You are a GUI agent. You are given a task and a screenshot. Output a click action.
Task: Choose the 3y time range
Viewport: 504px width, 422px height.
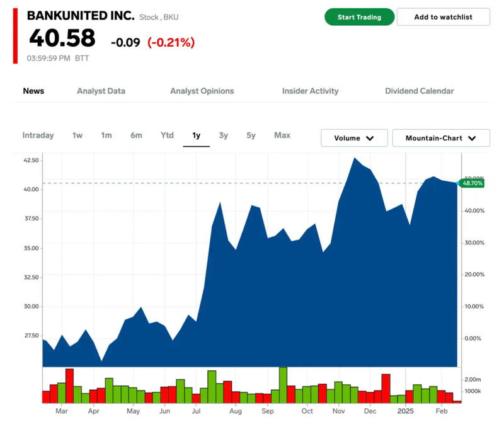click(224, 135)
